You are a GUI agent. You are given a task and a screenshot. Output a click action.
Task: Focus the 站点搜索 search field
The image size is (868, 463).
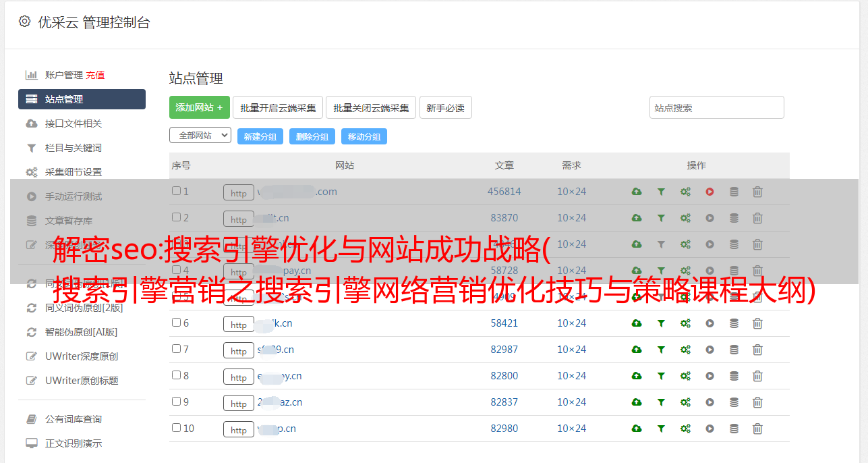(717, 107)
